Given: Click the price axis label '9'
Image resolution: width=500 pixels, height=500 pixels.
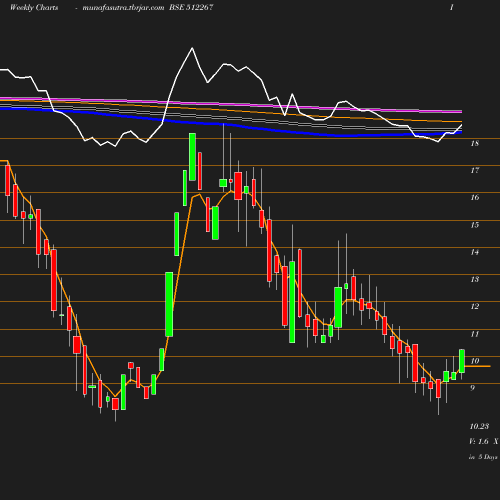Looking at the screenshot, I should (x=473, y=388).
